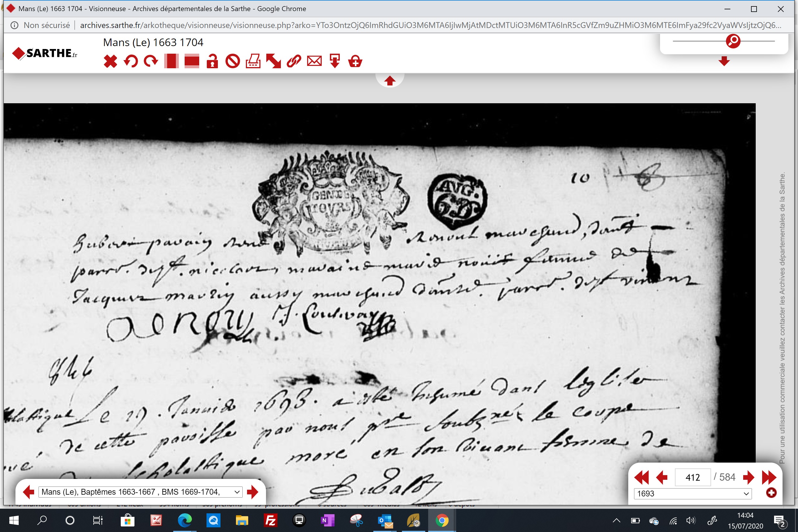798x532 pixels.
Task: Copy permalink using the chain link icon
Action: click(294, 62)
